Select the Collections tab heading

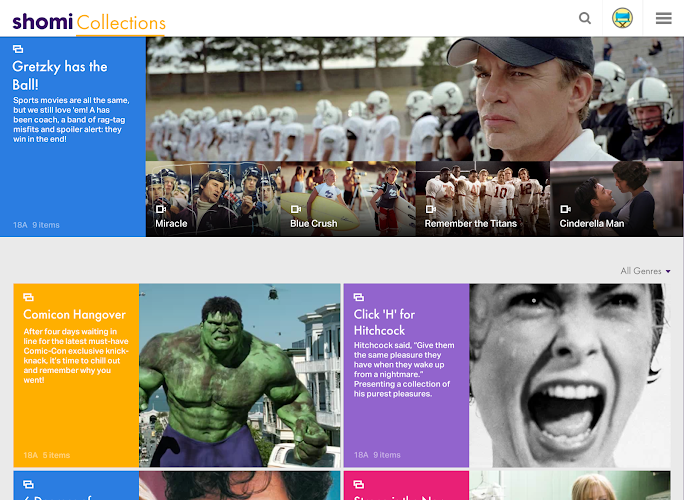coord(121,23)
